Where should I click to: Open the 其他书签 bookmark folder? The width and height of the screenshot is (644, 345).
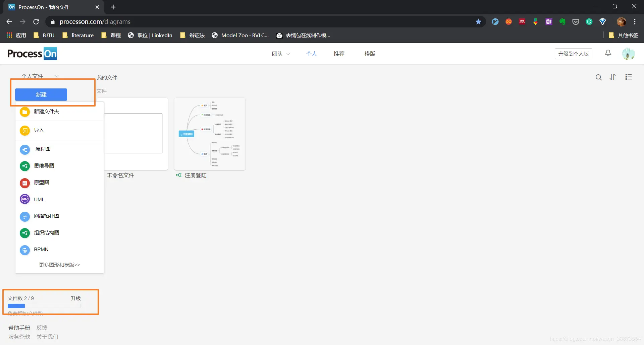pos(623,35)
